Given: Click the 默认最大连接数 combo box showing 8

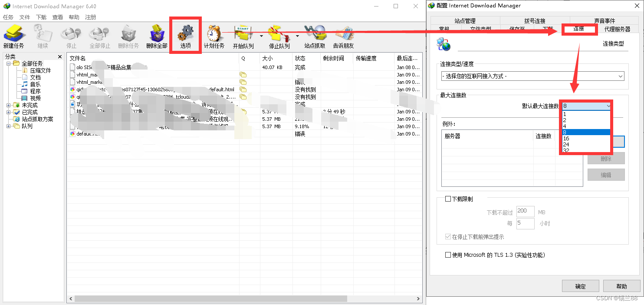Looking at the screenshot, I should coord(587,106).
